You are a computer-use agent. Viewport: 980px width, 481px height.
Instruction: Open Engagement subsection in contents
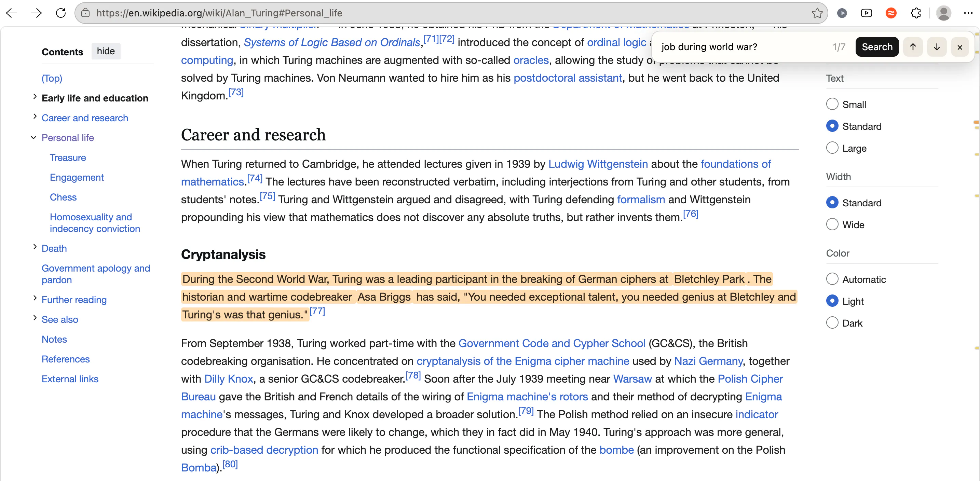click(77, 177)
